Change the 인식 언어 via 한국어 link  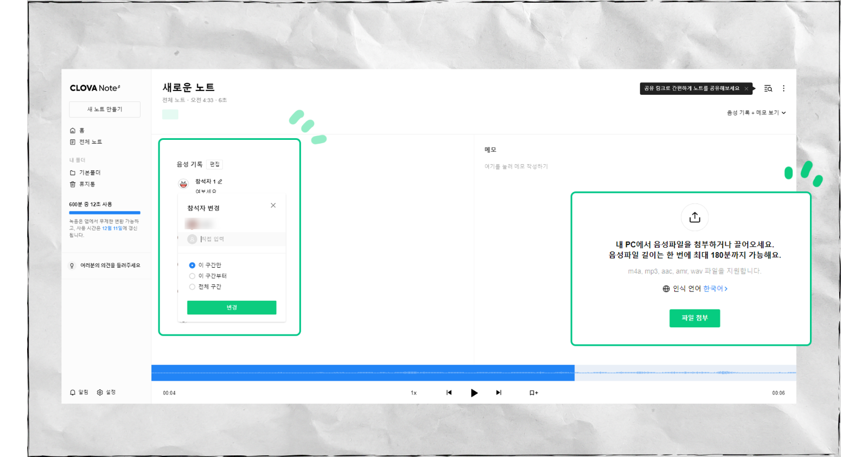click(x=715, y=288)
